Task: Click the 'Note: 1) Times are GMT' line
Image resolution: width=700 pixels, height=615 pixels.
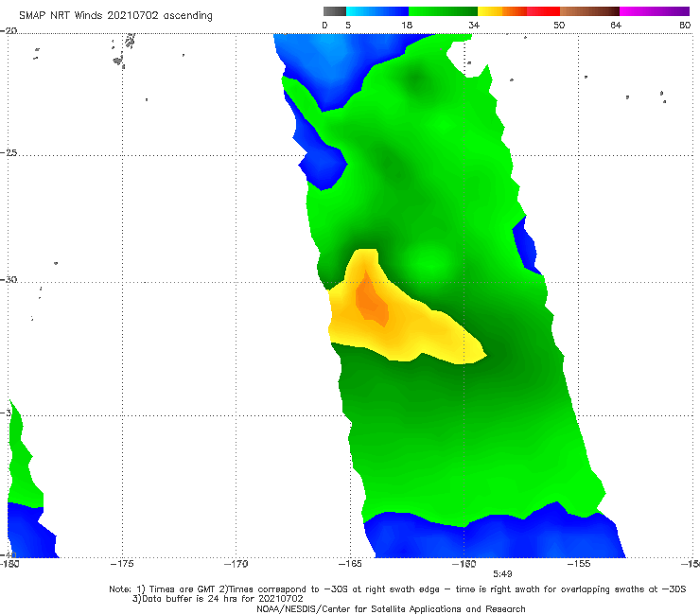Action: pyautogui.click(x=397, y=589)
